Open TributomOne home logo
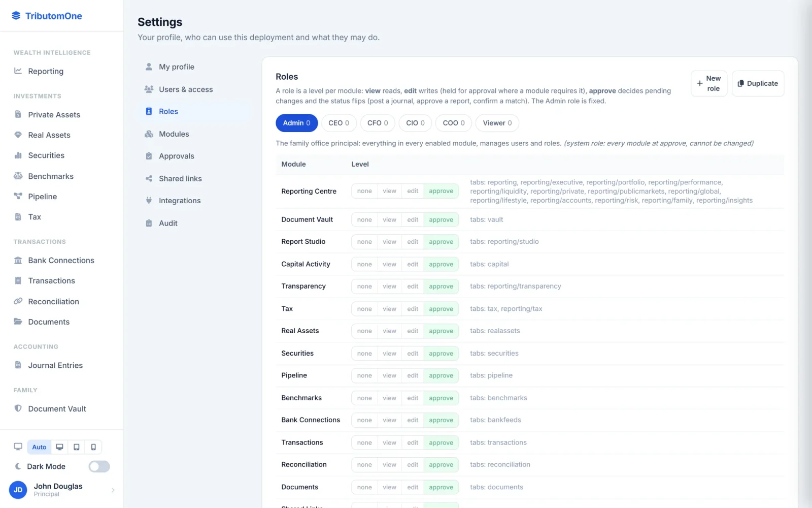 coord(47,16)
